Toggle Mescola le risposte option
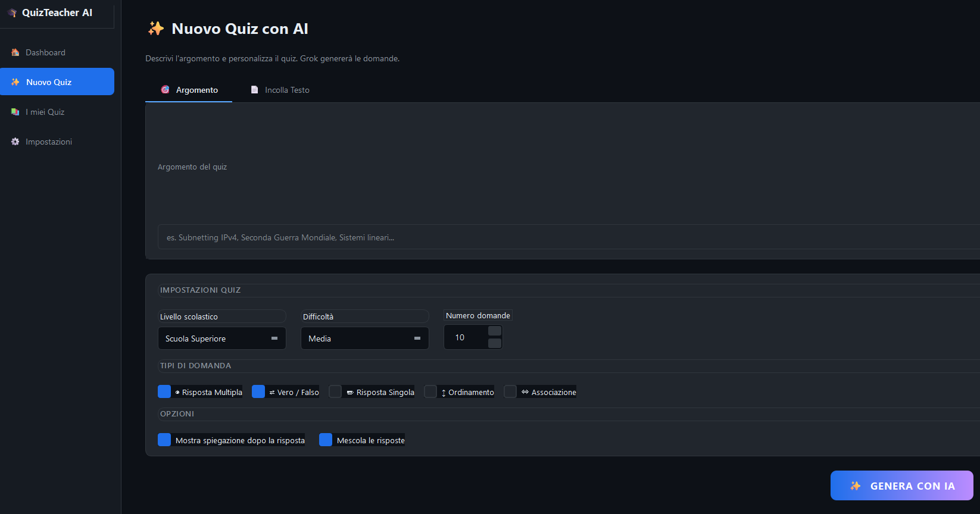 (326, 440)
